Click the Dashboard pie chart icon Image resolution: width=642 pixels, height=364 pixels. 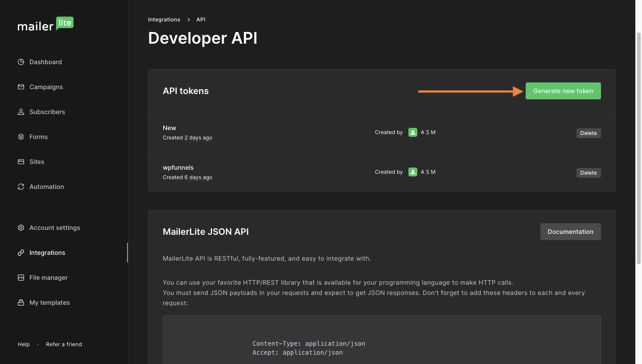coord(21,62)
